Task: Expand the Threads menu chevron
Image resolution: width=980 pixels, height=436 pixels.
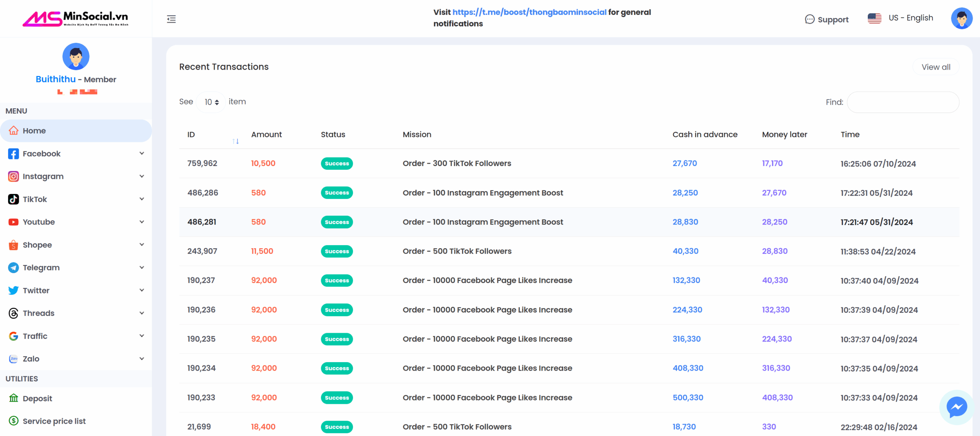Action: click(x=142, y=313)
